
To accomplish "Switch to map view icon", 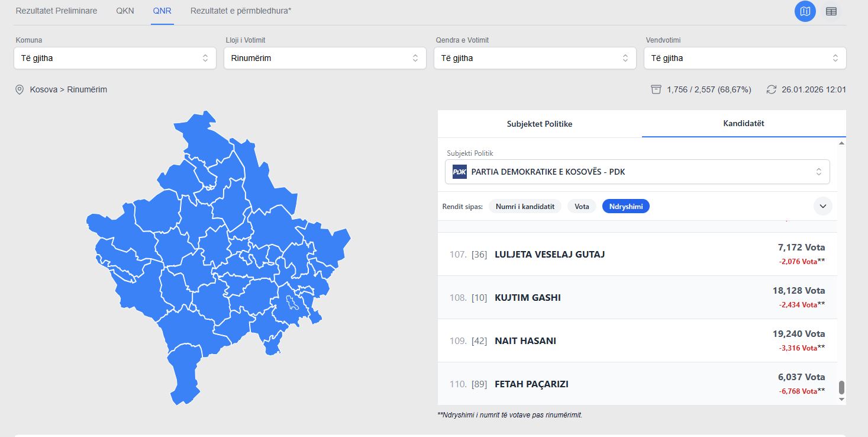I will pyautogui.click(x=805, y=11).
